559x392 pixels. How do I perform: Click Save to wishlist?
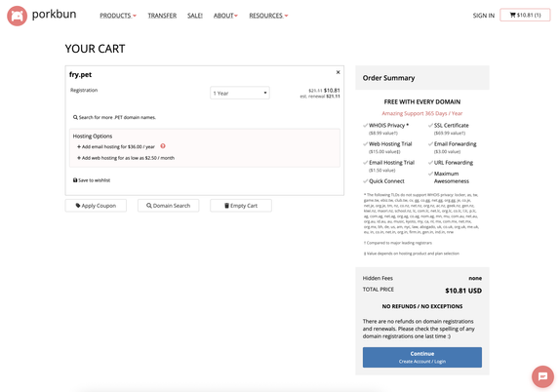coord(92,180)
